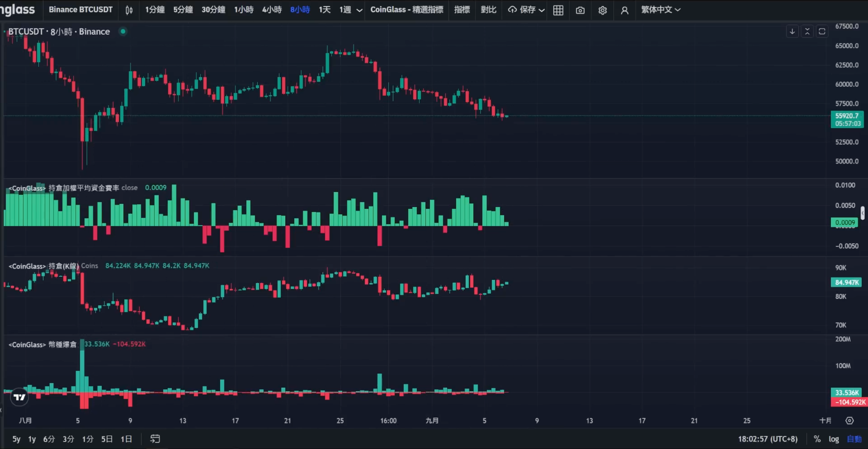Open the candlestick chart style selector
The image size is (868, 449).
[x=129, y=10]
